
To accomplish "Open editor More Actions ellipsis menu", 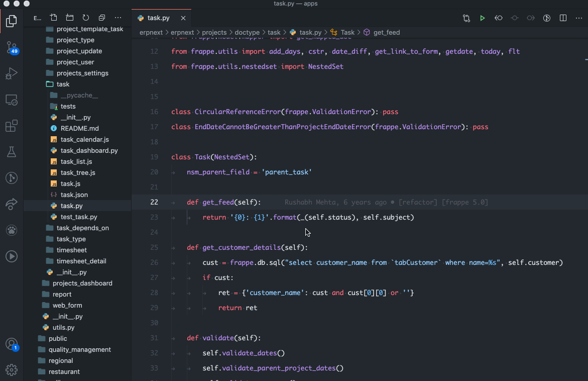I will [x=578, y=18].
